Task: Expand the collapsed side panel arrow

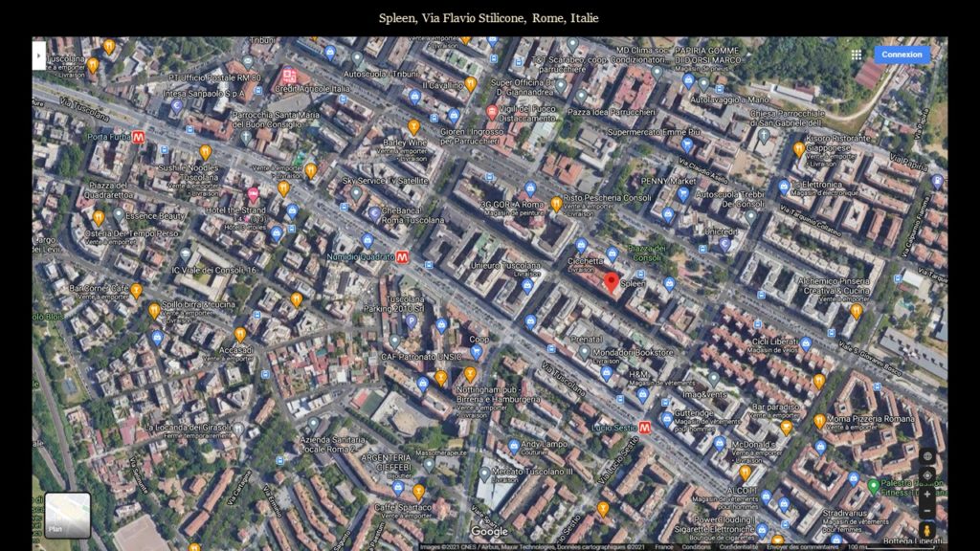Action: point(38,55)
